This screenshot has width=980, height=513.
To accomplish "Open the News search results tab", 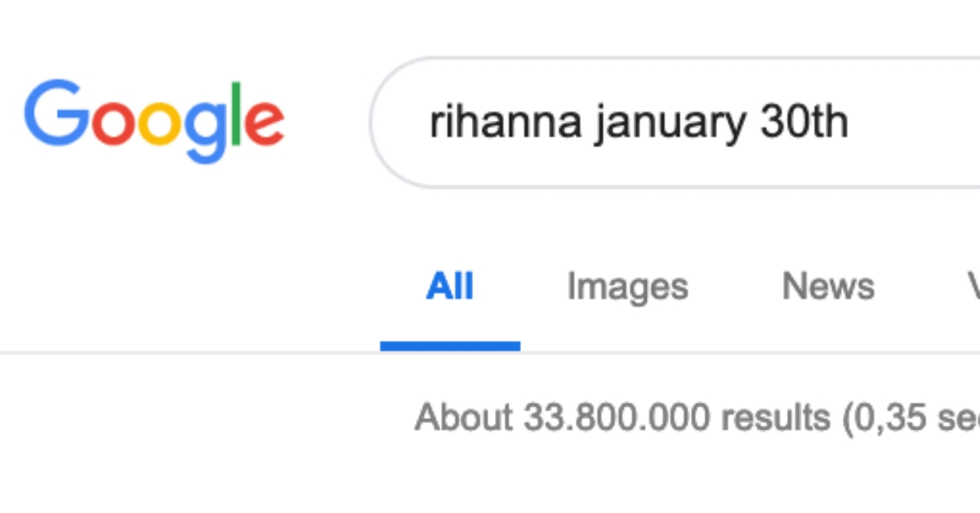I will point(829,286).
